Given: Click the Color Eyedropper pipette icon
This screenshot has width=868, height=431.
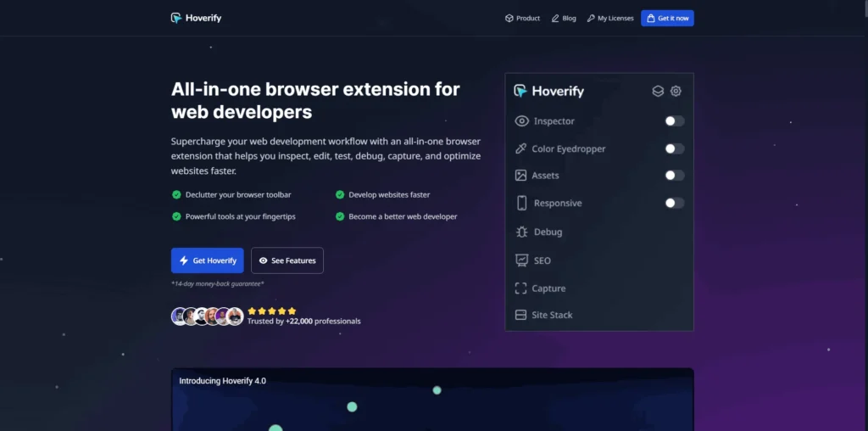Looking at the screenshot, I should [x=520, y=148].
